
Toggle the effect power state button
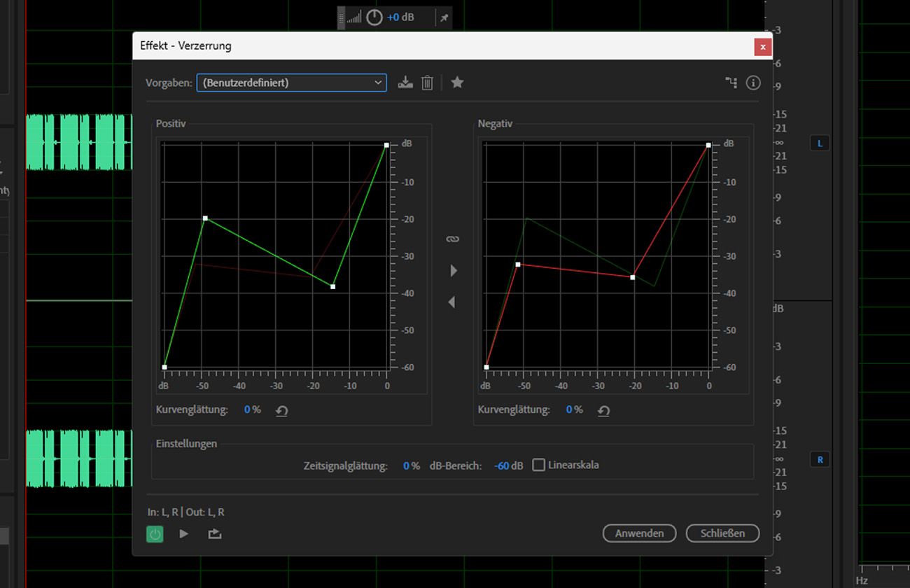(155, 534)
